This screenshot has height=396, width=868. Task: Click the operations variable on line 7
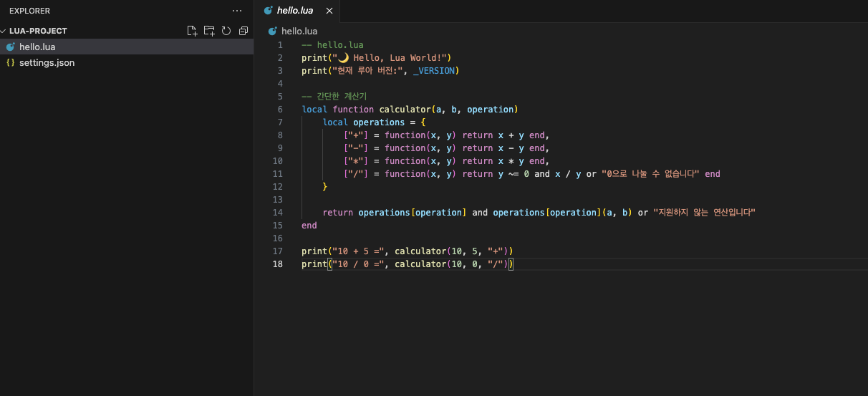379,122
